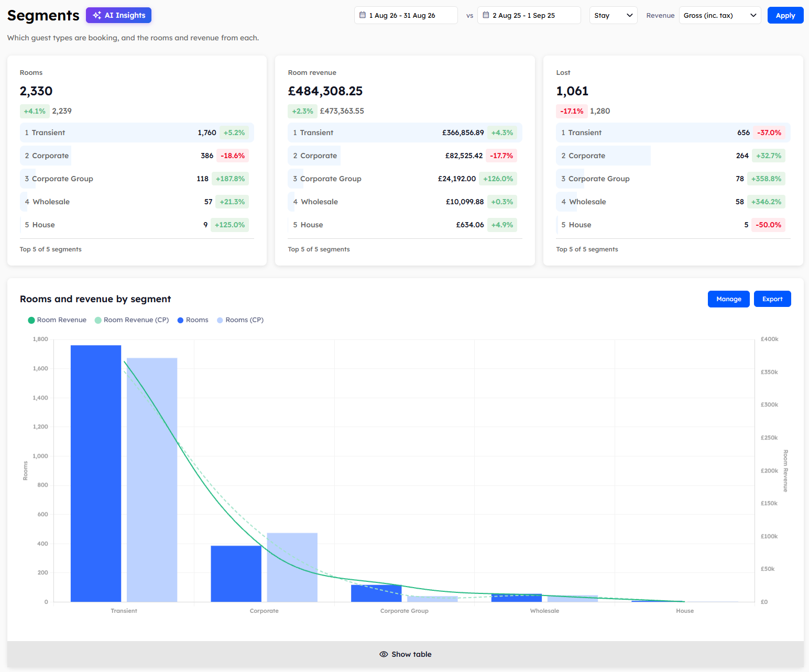Viewport: 809px width, 672px height.
Task: Click the eye icon beside Show table
Action: tap(384, 654)
